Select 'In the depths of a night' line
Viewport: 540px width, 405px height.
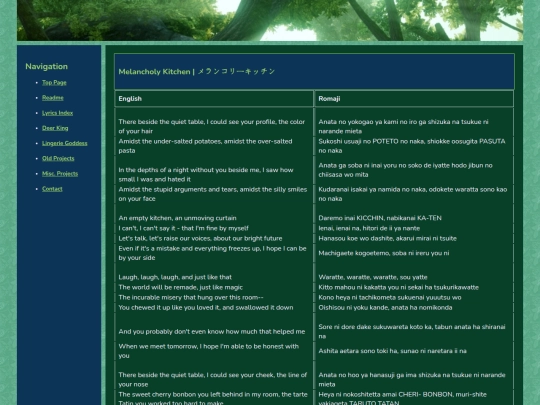click(x=206, y=175)
